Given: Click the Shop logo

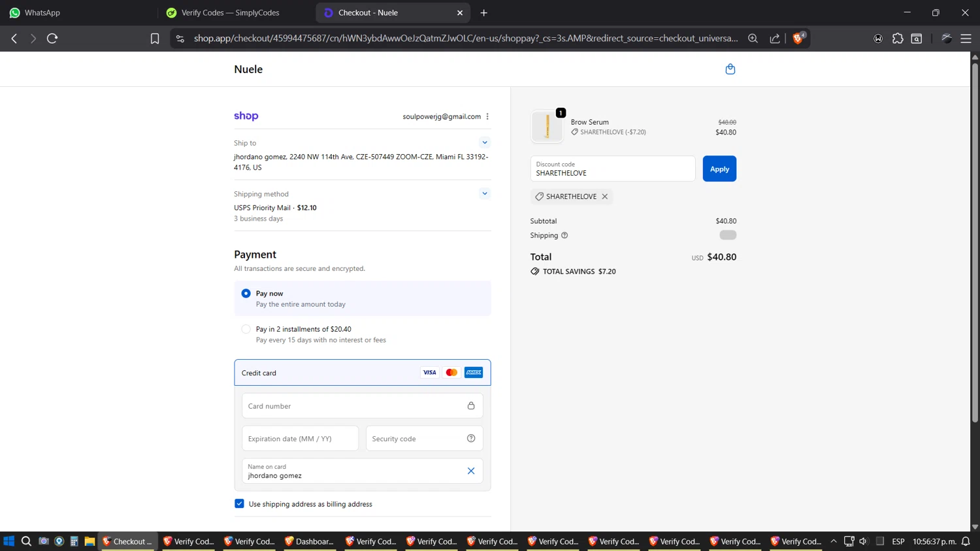Looking at the screenshot, I should (x=246, y=116).
